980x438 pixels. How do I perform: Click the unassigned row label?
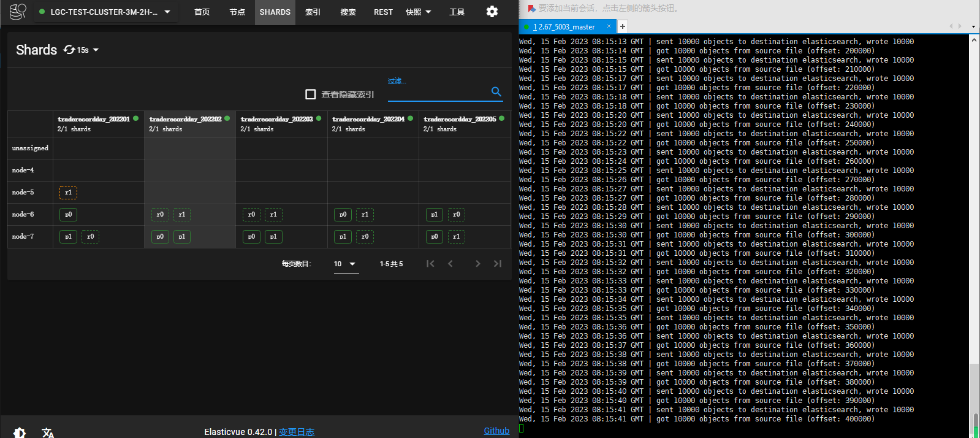(30, 148)
